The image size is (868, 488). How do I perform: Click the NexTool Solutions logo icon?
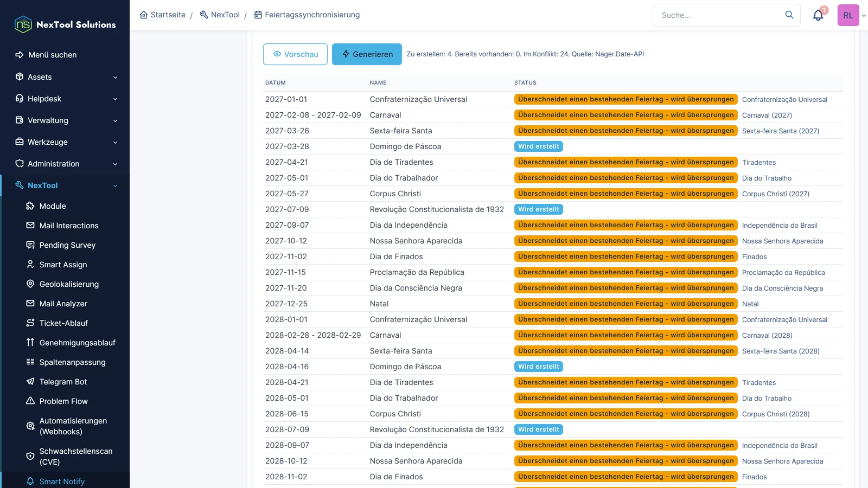coord(23,24)
